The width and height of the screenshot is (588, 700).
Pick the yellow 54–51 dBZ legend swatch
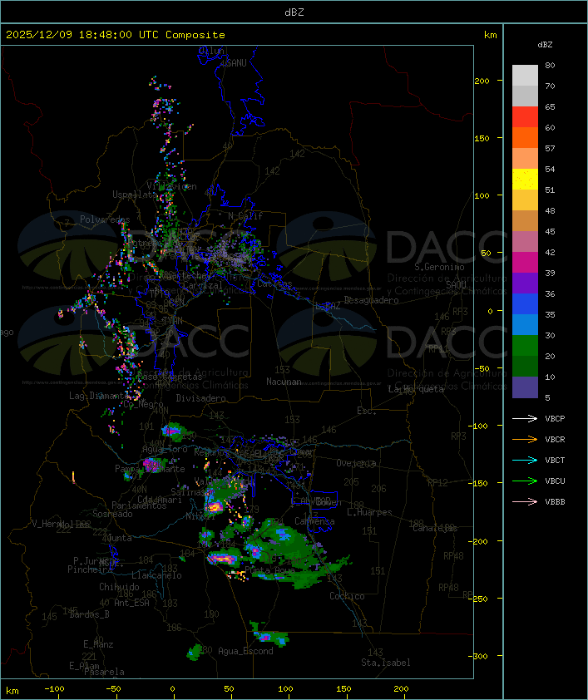click(x=525, y=180)
